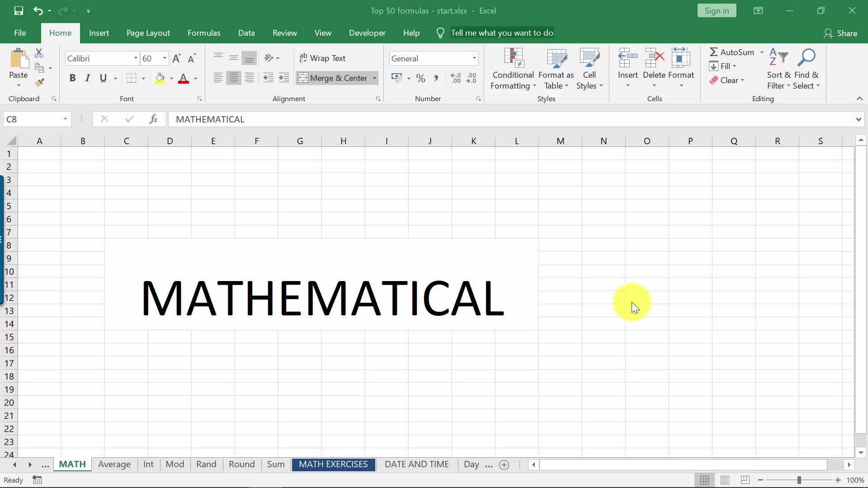The height and width of the screenshot is (488, 868).
Task: Open the font name dropdown showing Calibri
Action: pyautogui.click(x=135, y=58)
